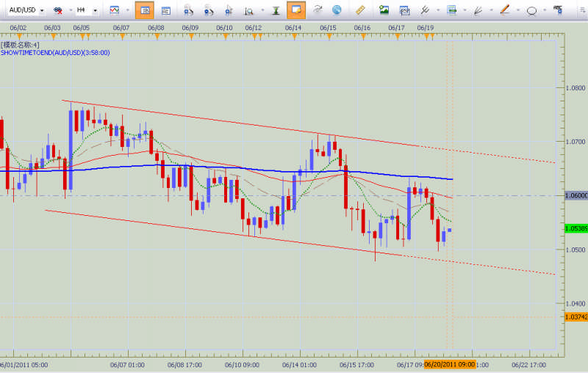Expand the chart type dropdown arrow

[127, 10]
